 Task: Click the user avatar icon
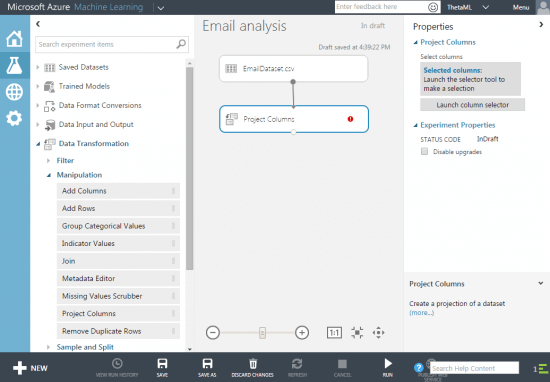coord(543,7)
